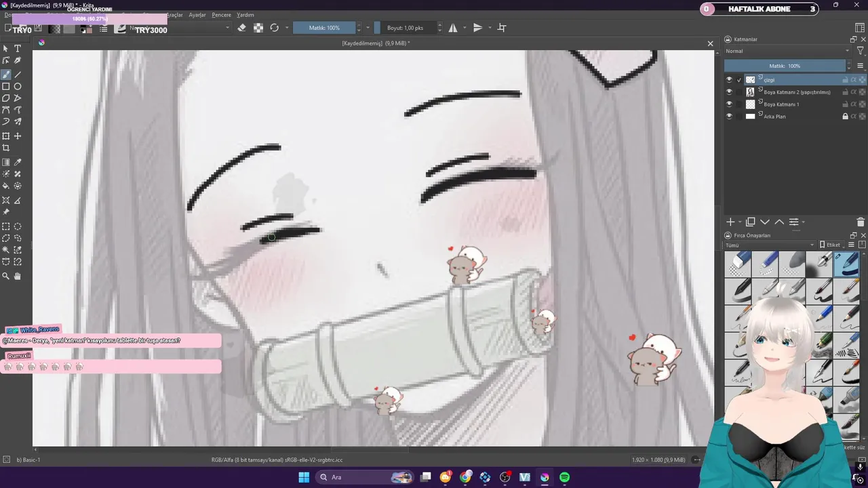868x488 pixels.
Task: Select the Rectangle shape tool
Action: 6,87
